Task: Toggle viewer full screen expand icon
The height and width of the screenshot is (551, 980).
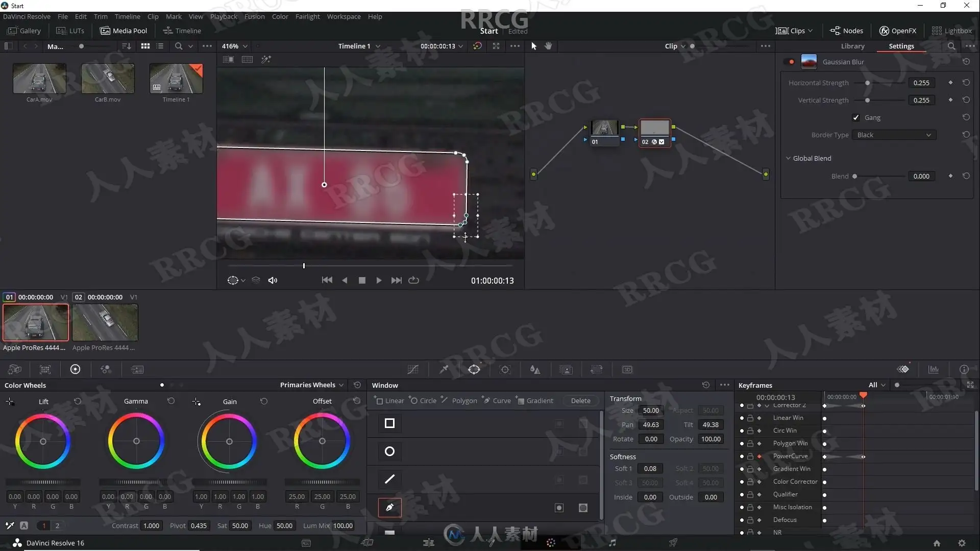Action: click(496, 46)
